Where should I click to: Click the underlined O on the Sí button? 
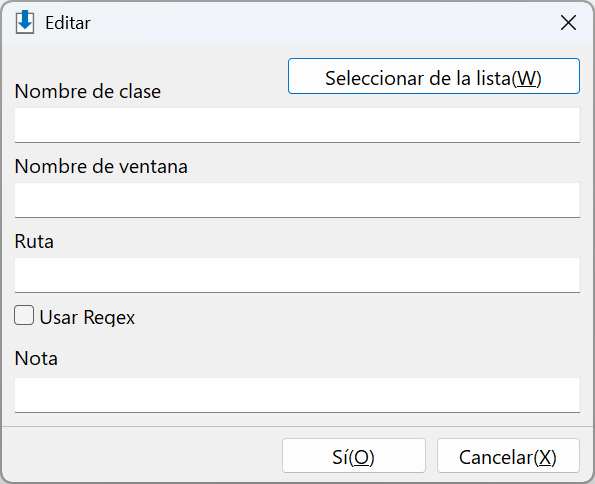point(362,457)
